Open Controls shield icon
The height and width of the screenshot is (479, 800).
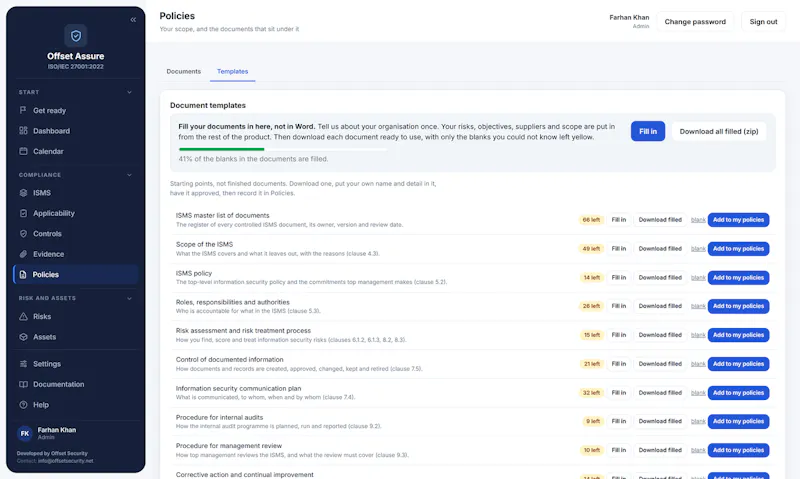point(23,234)
